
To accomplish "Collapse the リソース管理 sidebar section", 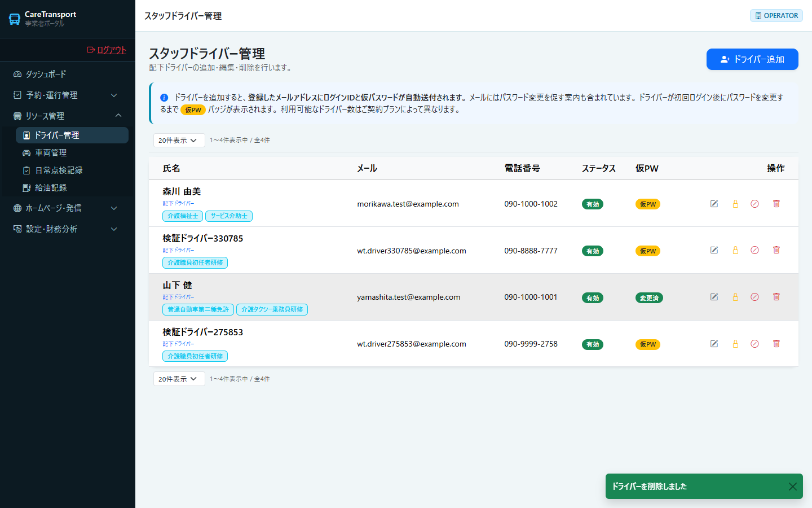I will [x=65, y=116].
